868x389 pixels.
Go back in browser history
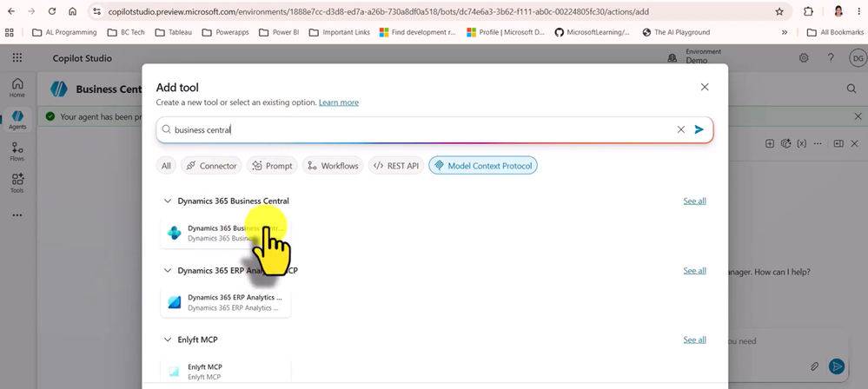[x=11, y=11]
